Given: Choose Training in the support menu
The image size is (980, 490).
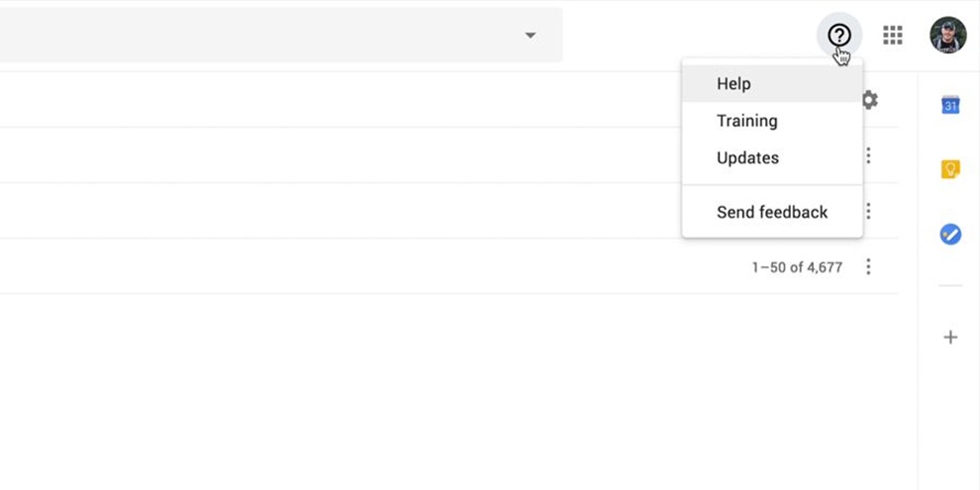Looking at the screenshot, I should 746,121.
